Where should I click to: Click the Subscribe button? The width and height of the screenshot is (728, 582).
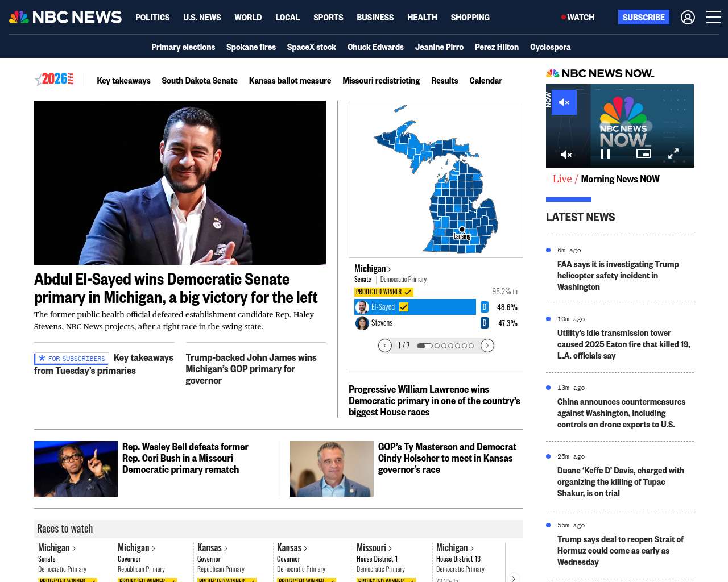(x=644, y=17)
